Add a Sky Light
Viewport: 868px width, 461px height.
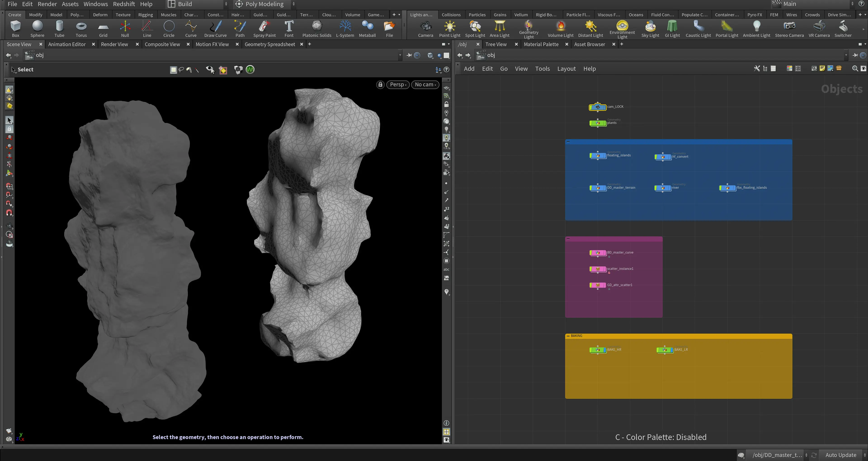[x=650, y=29]
